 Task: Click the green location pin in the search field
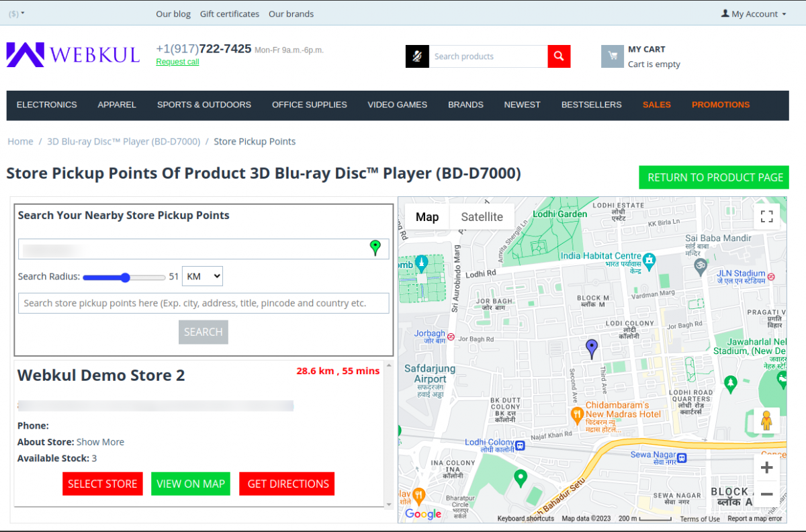click(x=375, y=248)
